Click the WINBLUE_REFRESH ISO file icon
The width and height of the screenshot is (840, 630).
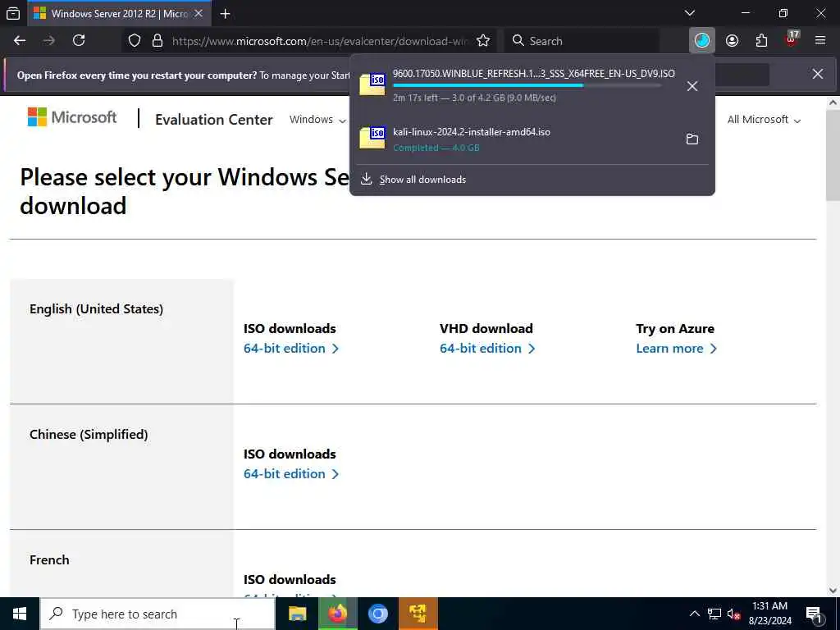pos(372,84)
